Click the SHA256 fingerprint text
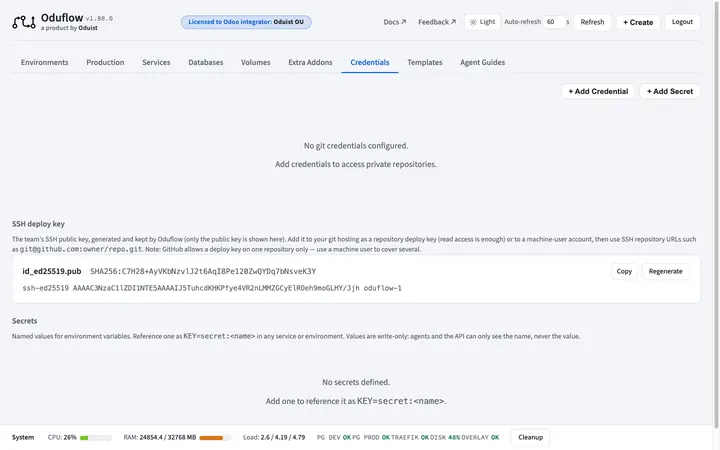The image size is (720, 450). point(203,271)
